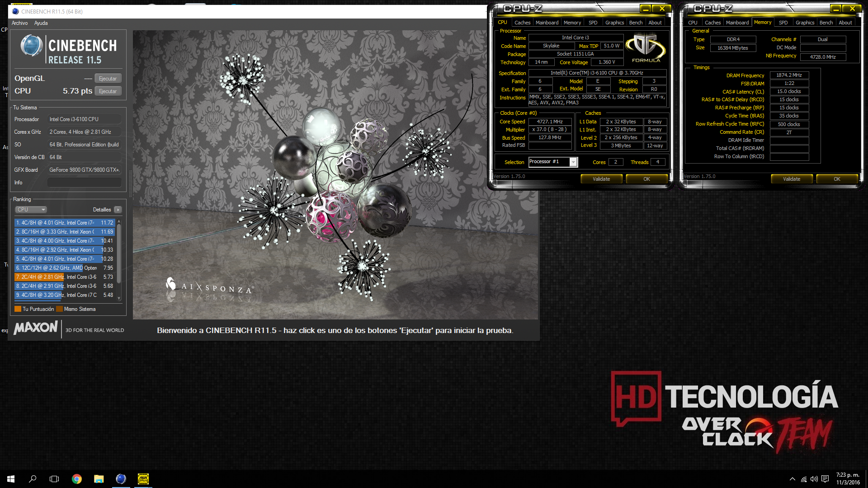Click Validate in right CPU-Z window
This screenshot has height=488, width=868.
coord(792,179)
